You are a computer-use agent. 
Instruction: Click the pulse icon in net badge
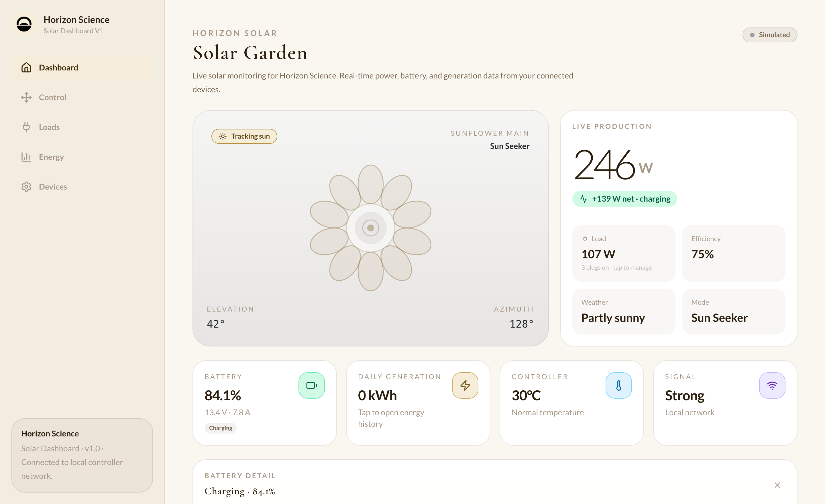tap(584, 199)
